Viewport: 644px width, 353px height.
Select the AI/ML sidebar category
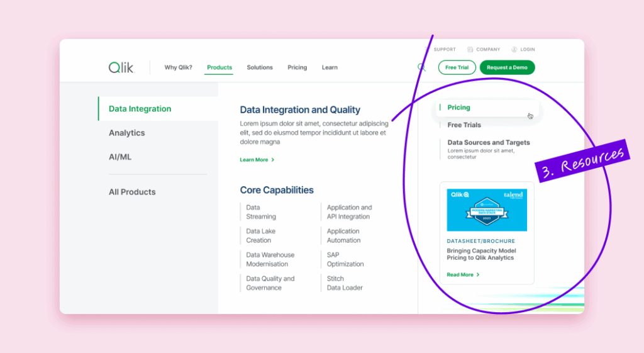[x=120, y=157]
